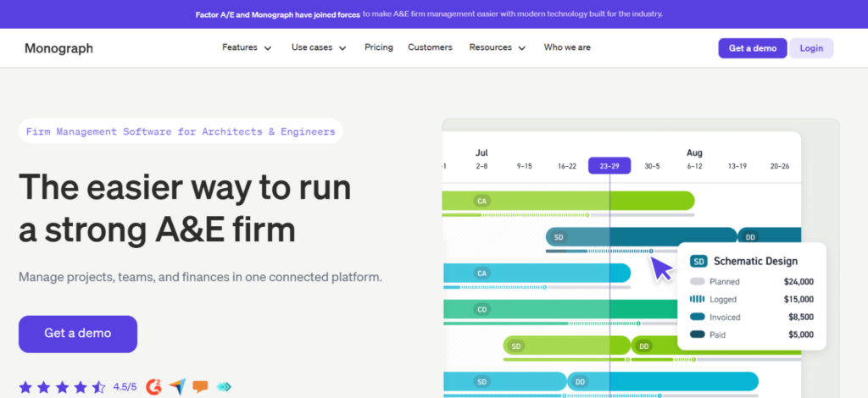Screen dimensions: 868x398
Task: Click the CA badge on the cyan bar
Action: click(x=481, y=273)
